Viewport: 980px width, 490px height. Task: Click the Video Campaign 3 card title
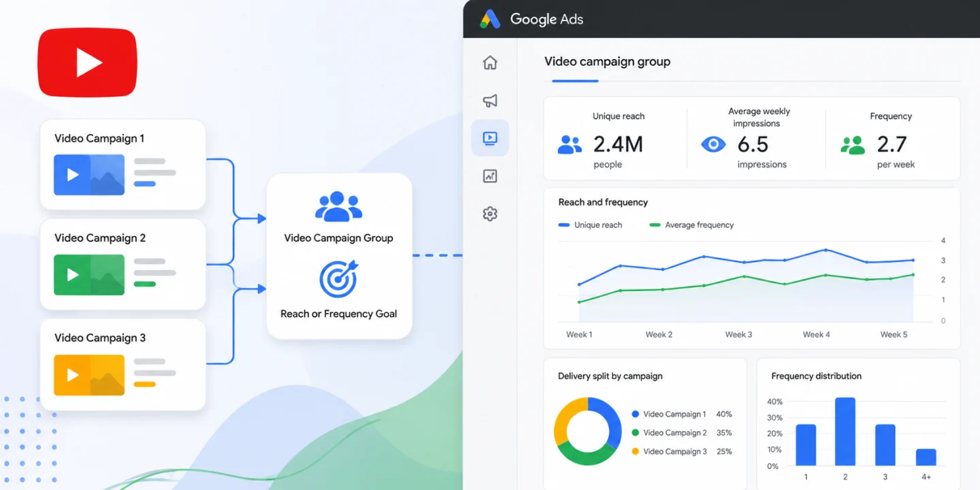click(100, 338)
